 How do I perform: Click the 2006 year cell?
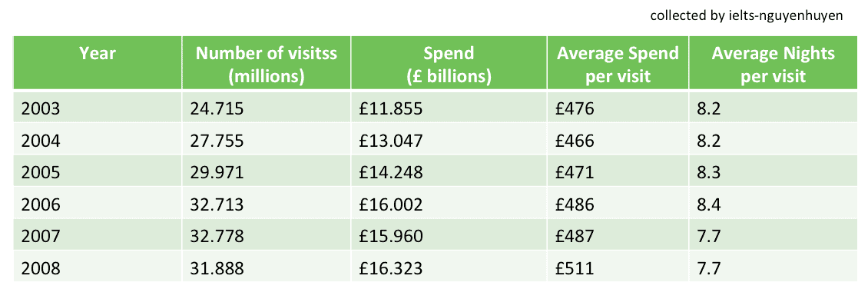(98, 204)
